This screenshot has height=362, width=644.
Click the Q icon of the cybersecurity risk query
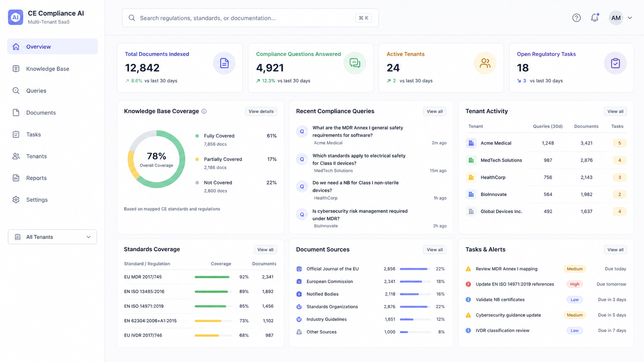(302, 214)
